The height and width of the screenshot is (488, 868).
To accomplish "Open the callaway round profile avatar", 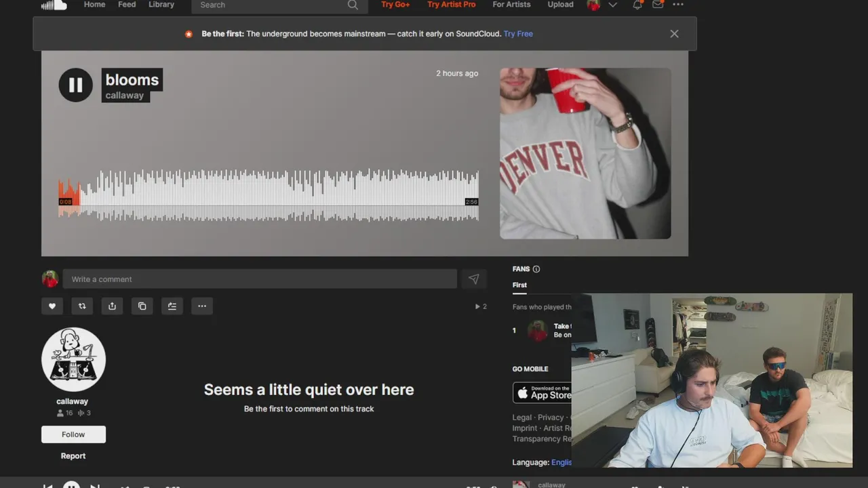I will 73,359.
